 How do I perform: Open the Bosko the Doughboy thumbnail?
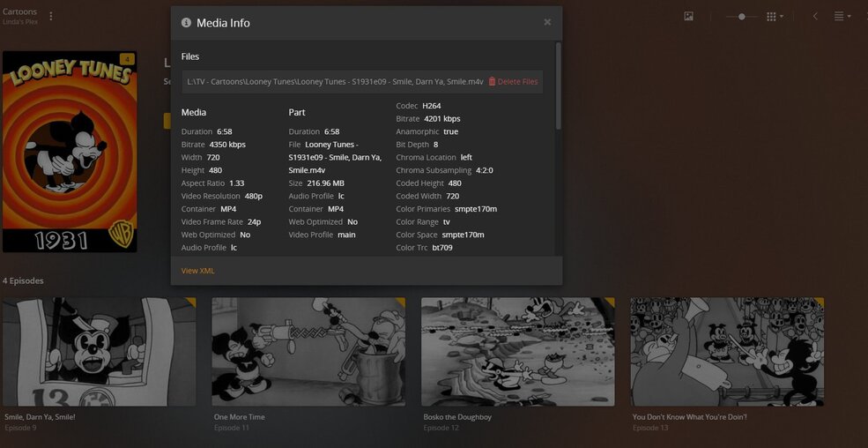(517, 352)
